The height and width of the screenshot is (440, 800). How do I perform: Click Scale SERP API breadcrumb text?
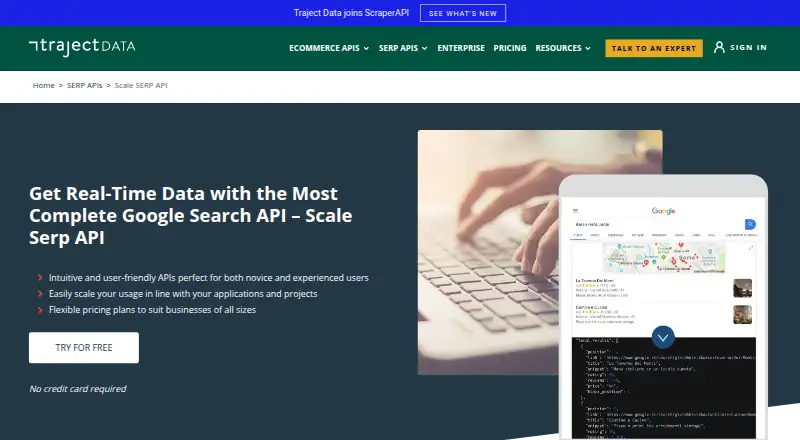click(x=141, y=85)
